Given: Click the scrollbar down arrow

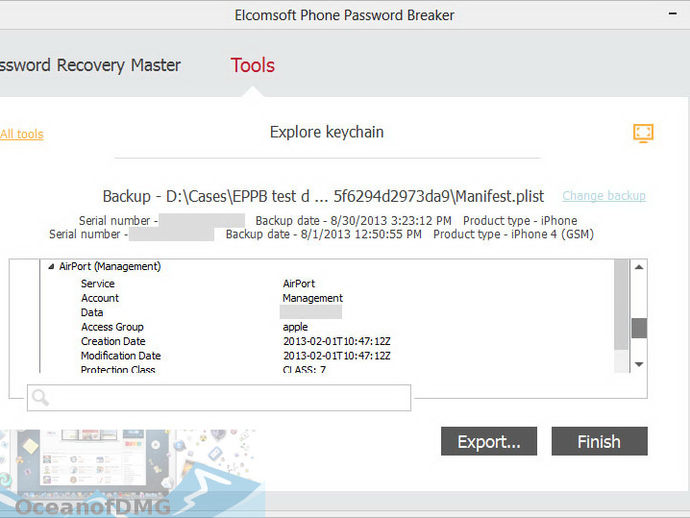Looking at the screenshot, I should tap(639, 364).
